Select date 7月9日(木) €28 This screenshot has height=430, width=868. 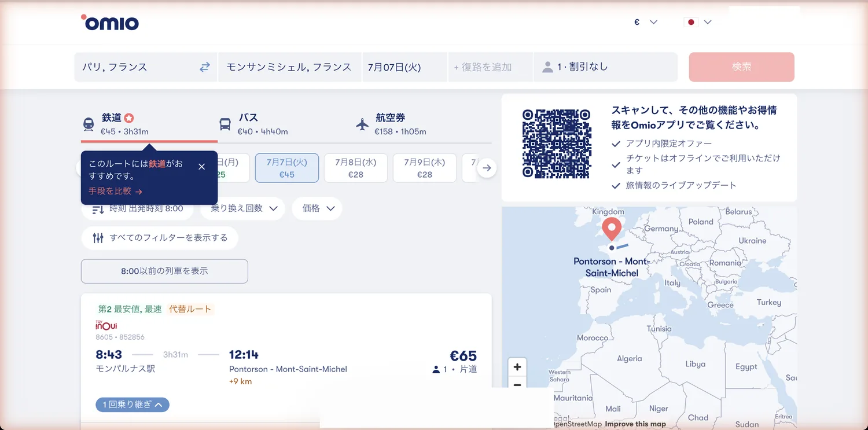[x=425, y=168]
